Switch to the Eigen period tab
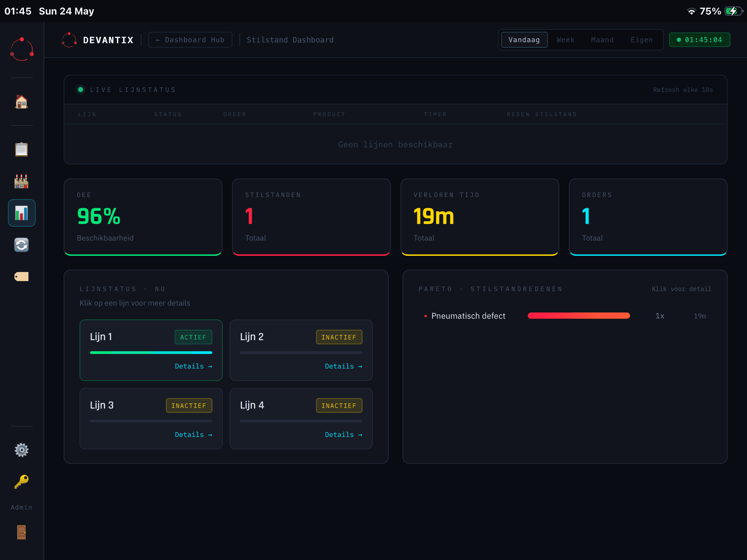 tap(642, 40)
